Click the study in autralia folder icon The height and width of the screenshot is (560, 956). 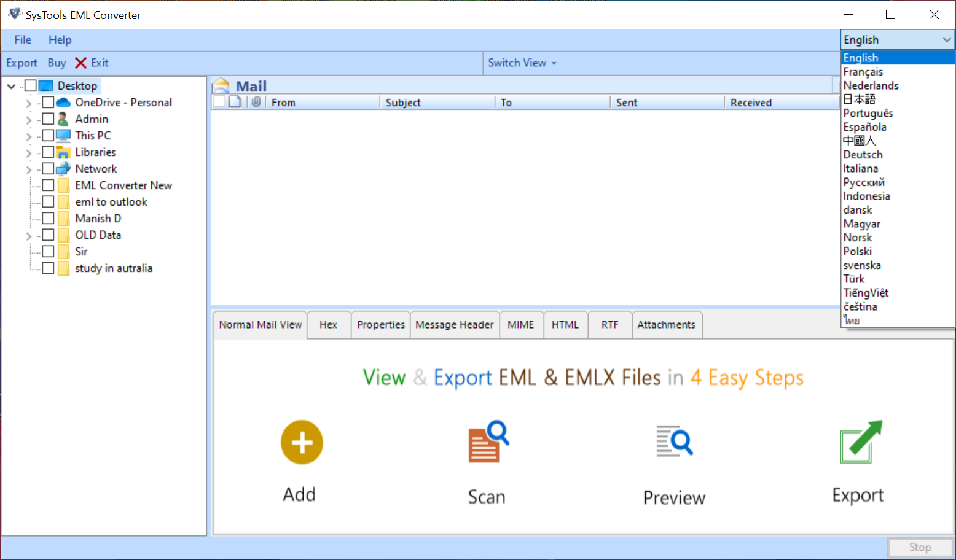point(63,268)
